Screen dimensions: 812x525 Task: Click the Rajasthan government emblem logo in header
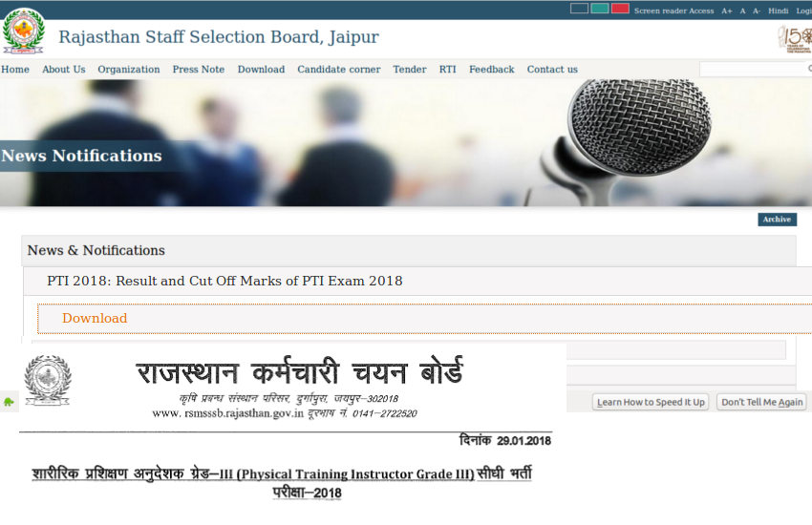[23, 31]
